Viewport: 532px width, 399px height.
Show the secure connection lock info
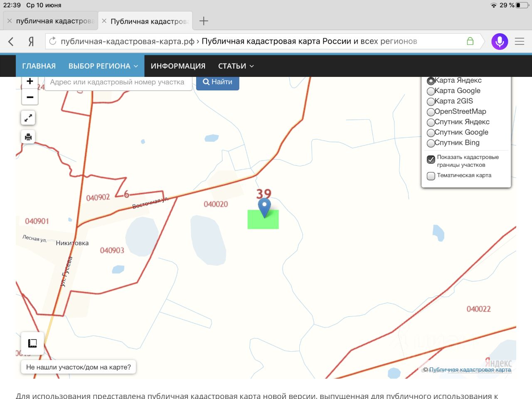tap(470, 41)
